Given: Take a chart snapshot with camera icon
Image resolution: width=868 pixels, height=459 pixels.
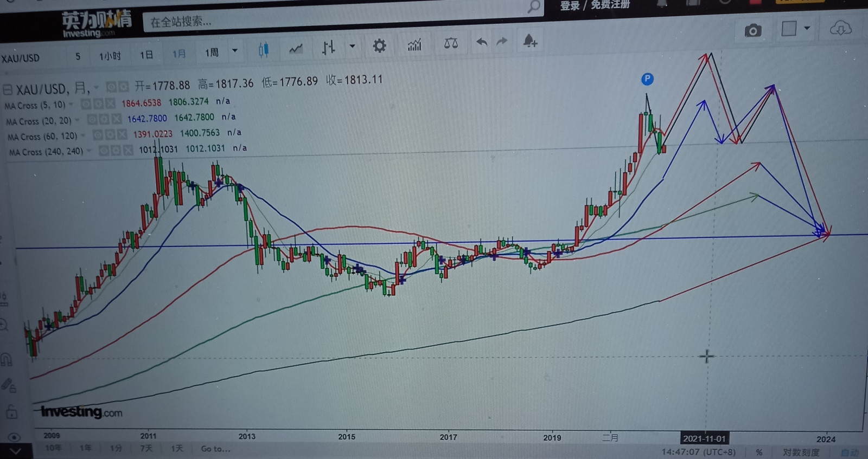Looking at the screenshot, I should tap(752, 30).
